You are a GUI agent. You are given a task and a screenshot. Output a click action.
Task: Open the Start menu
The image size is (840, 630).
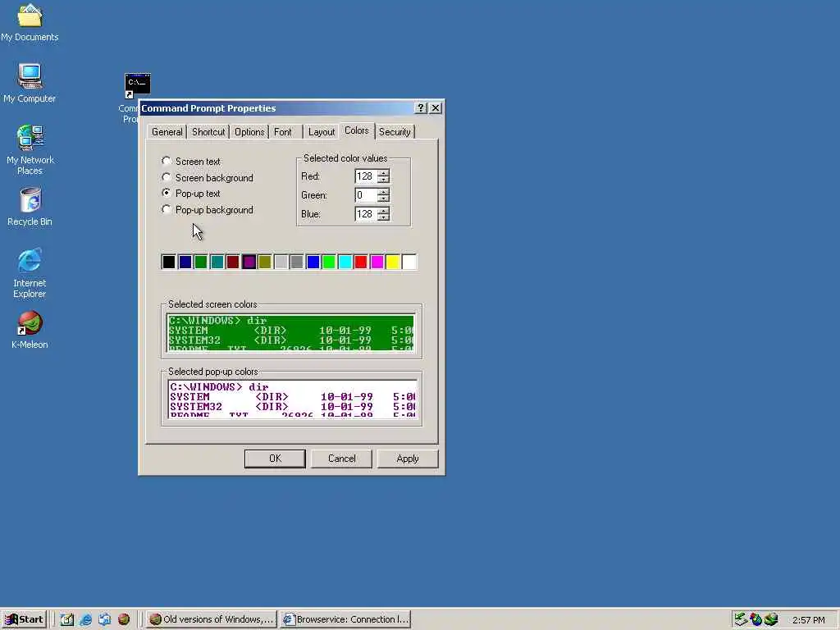[24, 619]
